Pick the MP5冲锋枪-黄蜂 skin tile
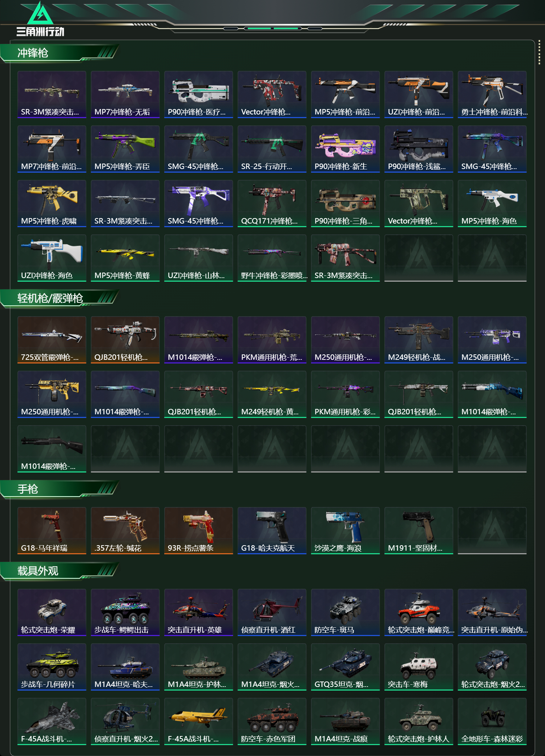Screen dimensions: 545x756 click(125, 258)
